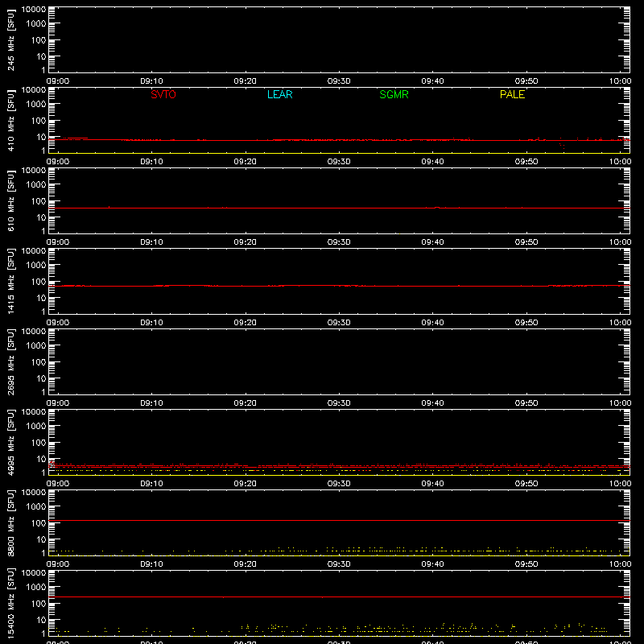Select the 410 MHz [SFU] axis title
The width and height of the screenshot is (644, 644).
click(10, 120)
